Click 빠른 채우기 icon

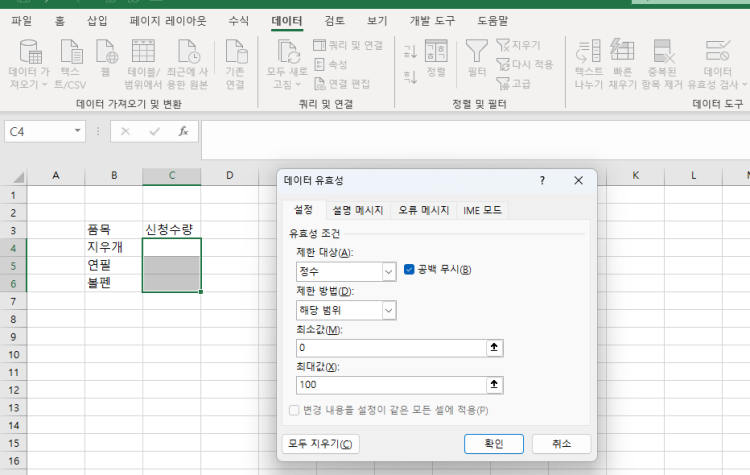(x=622, y=51)
